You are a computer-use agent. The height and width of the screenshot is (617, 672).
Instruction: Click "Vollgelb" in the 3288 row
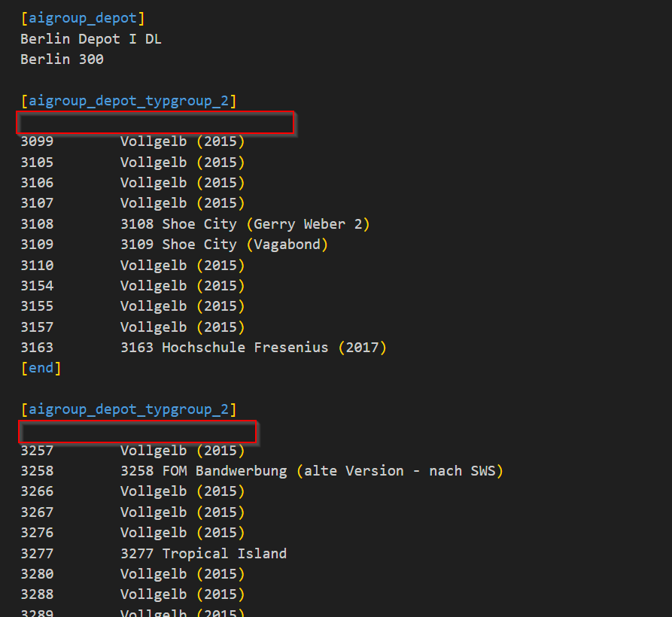pos(154,594)
